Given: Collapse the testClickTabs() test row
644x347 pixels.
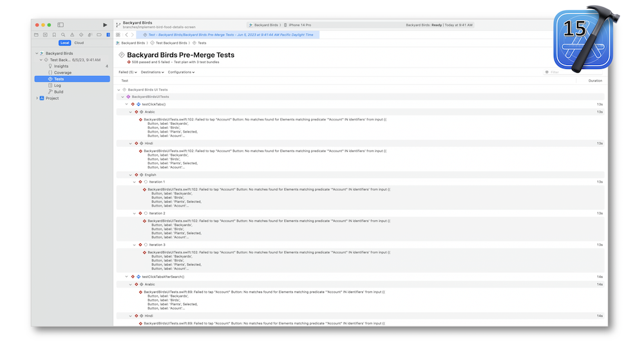Looking at the screenshot, I should (x=126, y=104).
